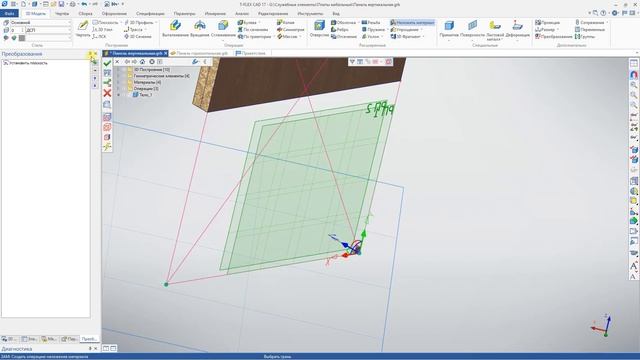
Task: Click the save disk icon in quick access
Action: point(61,4)
